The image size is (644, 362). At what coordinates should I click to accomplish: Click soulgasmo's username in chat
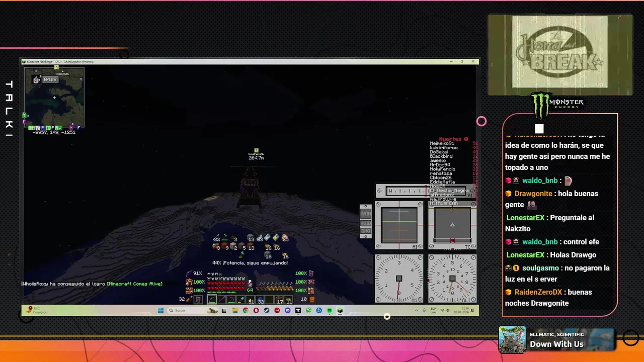click(x=540, y=268)
